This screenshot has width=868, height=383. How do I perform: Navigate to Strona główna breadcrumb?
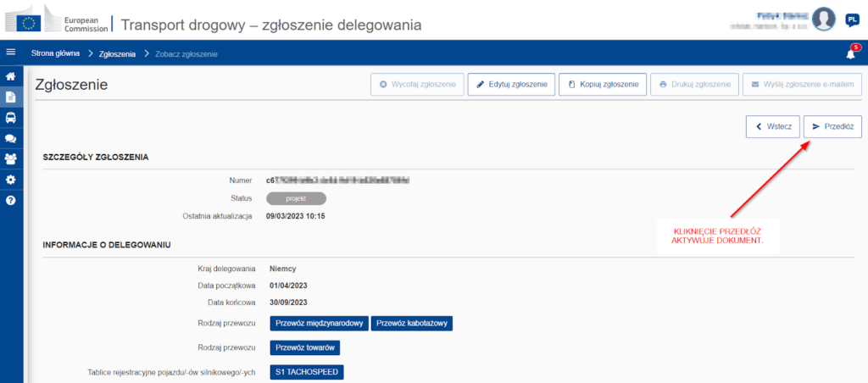click(55, 53)
